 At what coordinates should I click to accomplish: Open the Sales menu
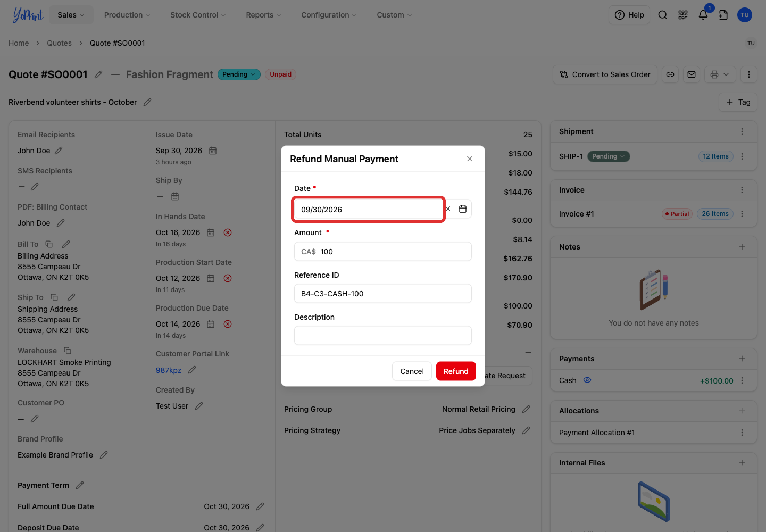tap(71, 15)
